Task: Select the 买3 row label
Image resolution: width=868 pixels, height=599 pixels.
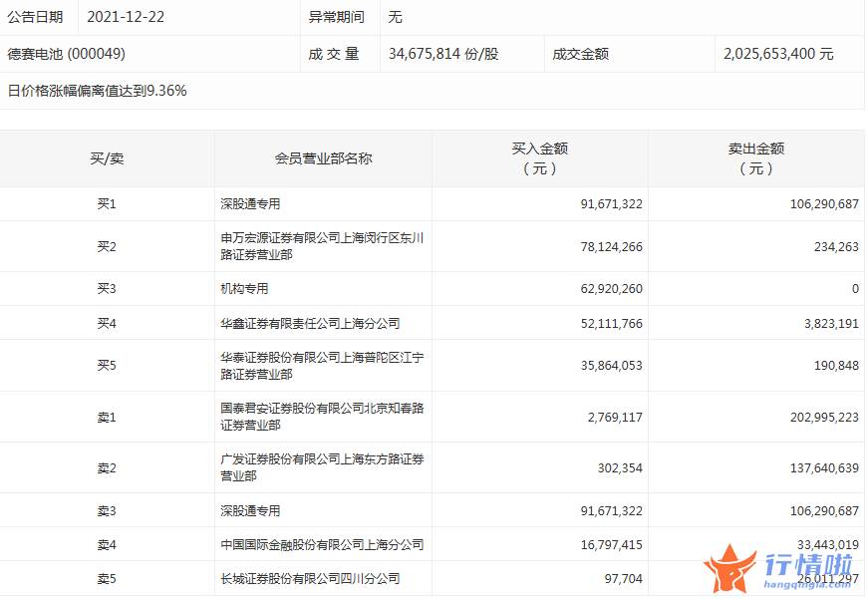Action: coord(107,289)
